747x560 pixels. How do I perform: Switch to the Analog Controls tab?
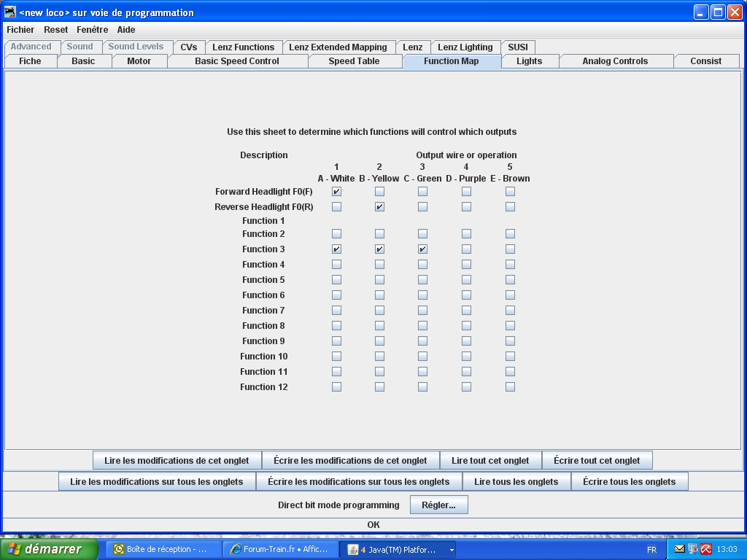pyautogui.click(x=615, y=61)
